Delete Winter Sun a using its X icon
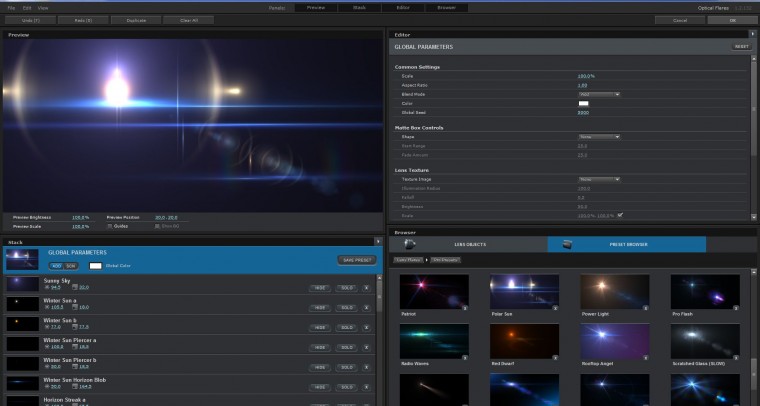 point(366,305)
